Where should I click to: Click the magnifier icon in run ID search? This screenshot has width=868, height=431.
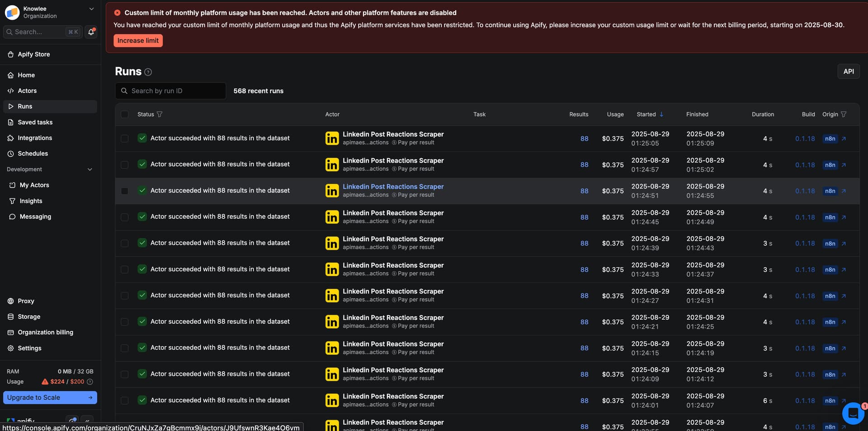(x=124, y=91)
